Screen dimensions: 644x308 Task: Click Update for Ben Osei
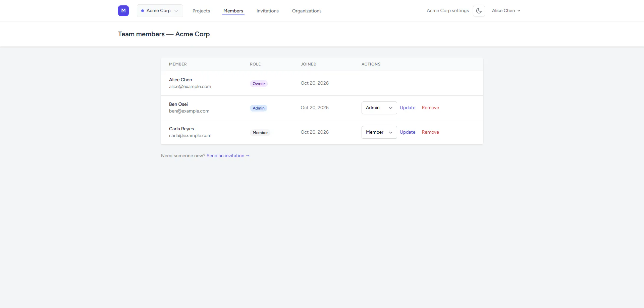click(408, 108)
